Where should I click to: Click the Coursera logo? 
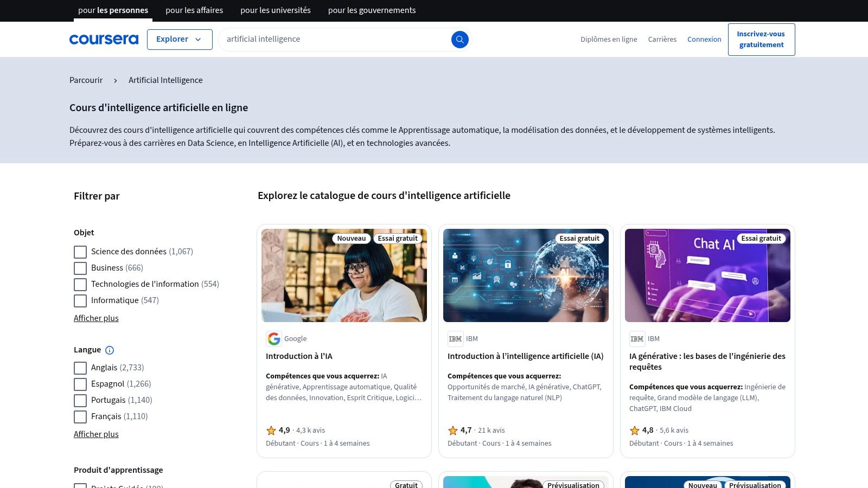click(x=104, y=39)
